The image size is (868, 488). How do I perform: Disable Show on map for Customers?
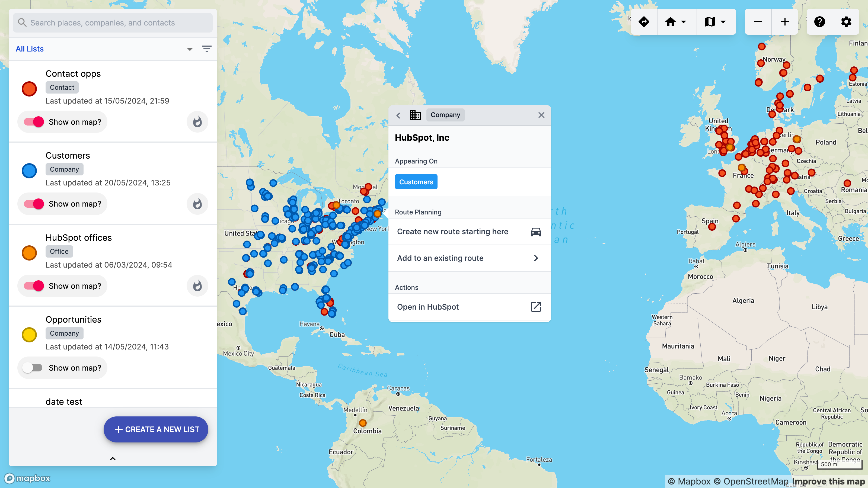coord(34,204)
